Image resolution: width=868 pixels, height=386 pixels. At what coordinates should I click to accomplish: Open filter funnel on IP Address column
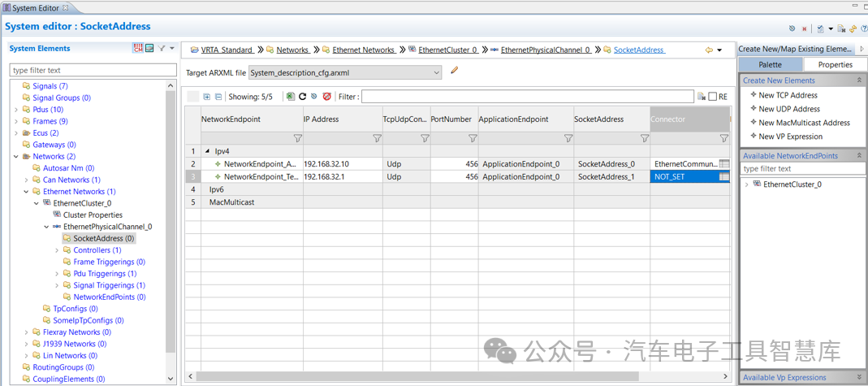pyautogui.click(x=377, y=138)
